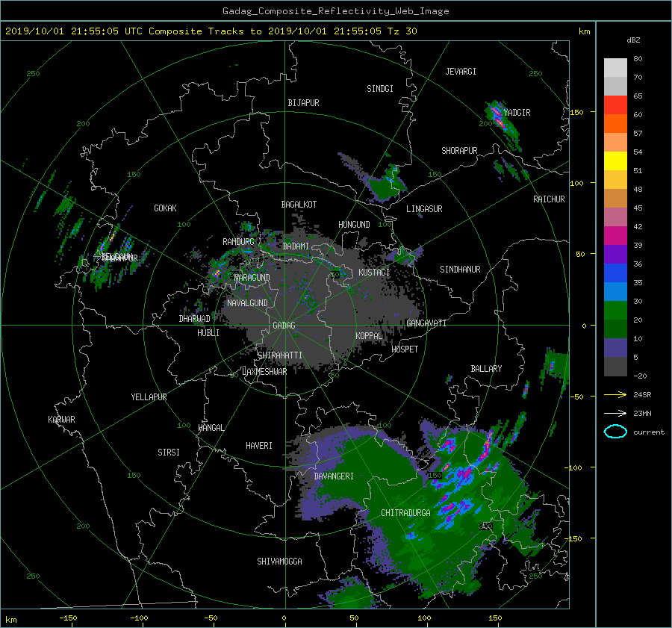
Task: Click the YELLAPUR city label
Action: (x=149, y=397)
